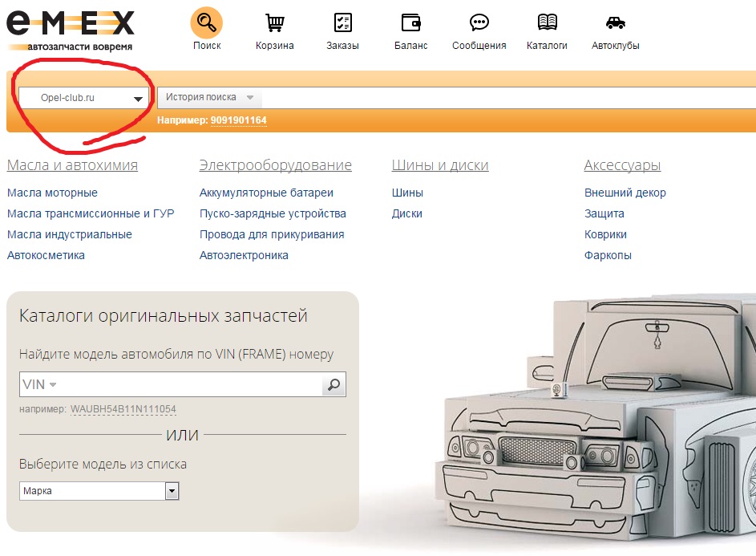This screenshot has width=756, height=556.
Task: Open the Автоклубы car icon
Action: coord(615,22)
